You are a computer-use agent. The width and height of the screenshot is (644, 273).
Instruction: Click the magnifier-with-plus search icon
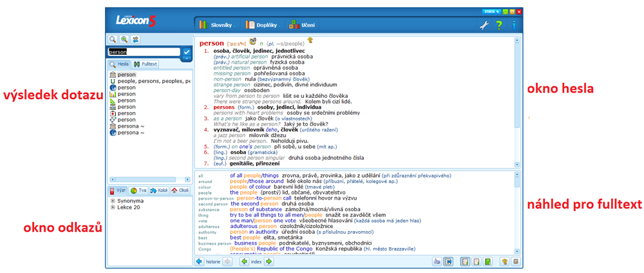pos(124,40)
